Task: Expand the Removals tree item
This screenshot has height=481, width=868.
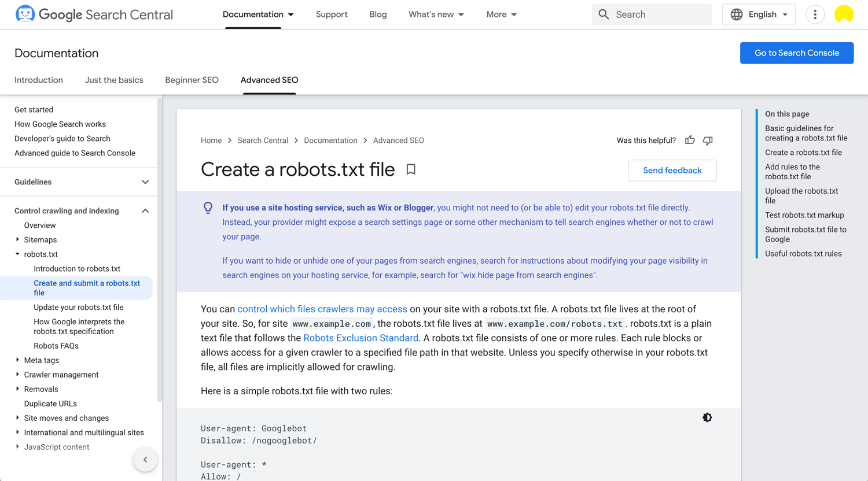Action: click(17, 389)
